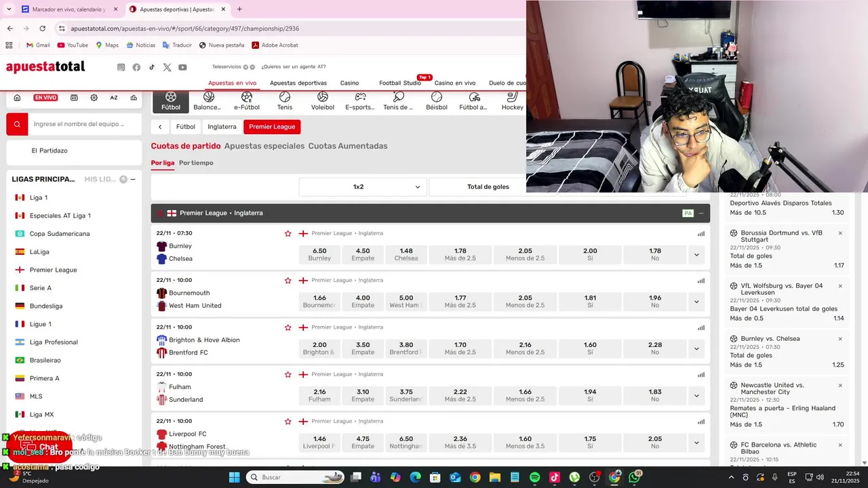Favorite the Burnley vs Chelsea match star
This screenshot has height=488, width=868.
tap(288, 233)
